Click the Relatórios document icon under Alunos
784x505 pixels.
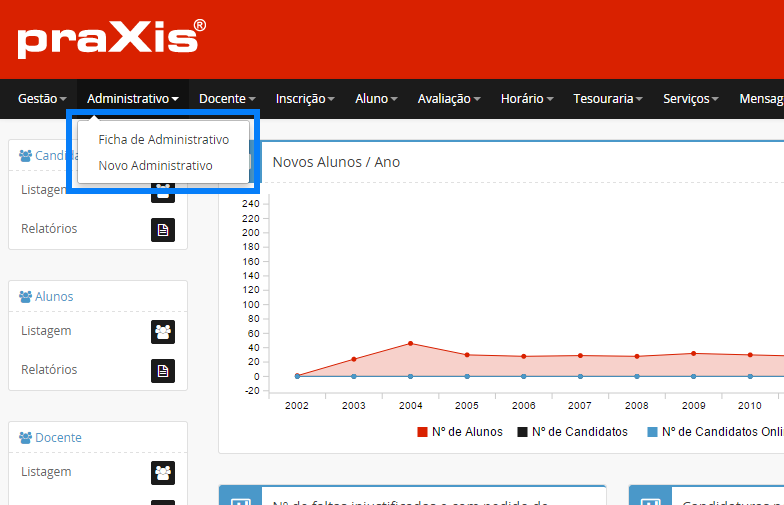click(x=162, y=370)
